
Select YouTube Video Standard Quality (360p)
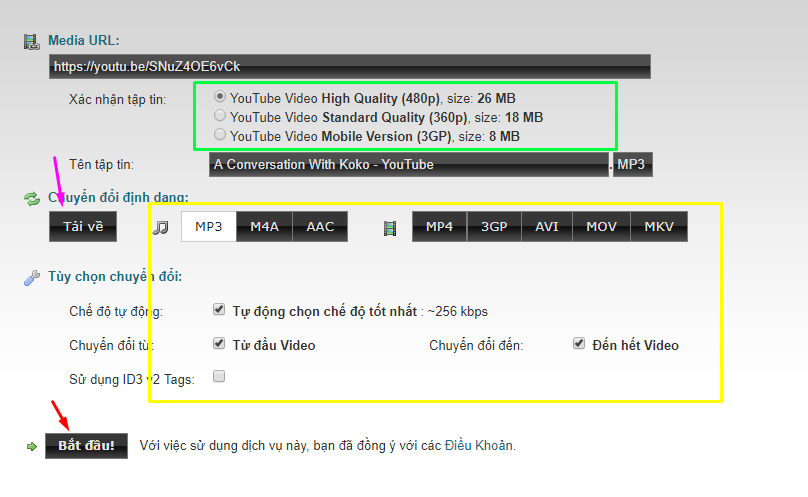click(x=220, y=116)
